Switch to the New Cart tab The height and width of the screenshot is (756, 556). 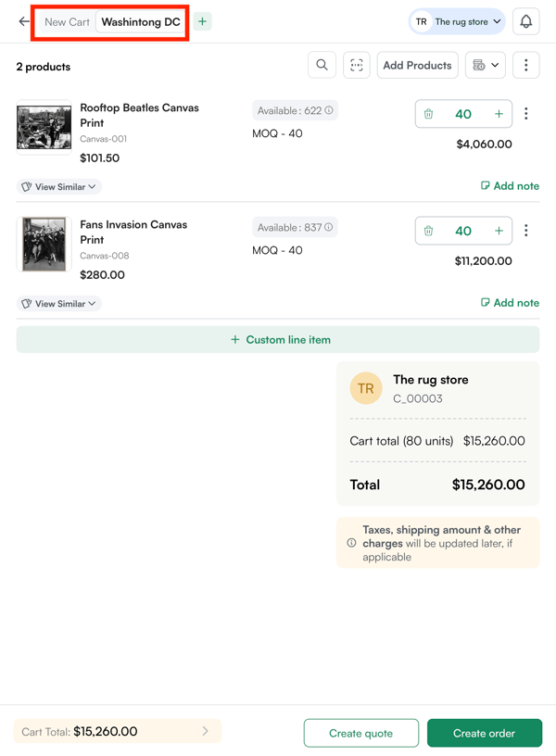click(x=68, y=21)
